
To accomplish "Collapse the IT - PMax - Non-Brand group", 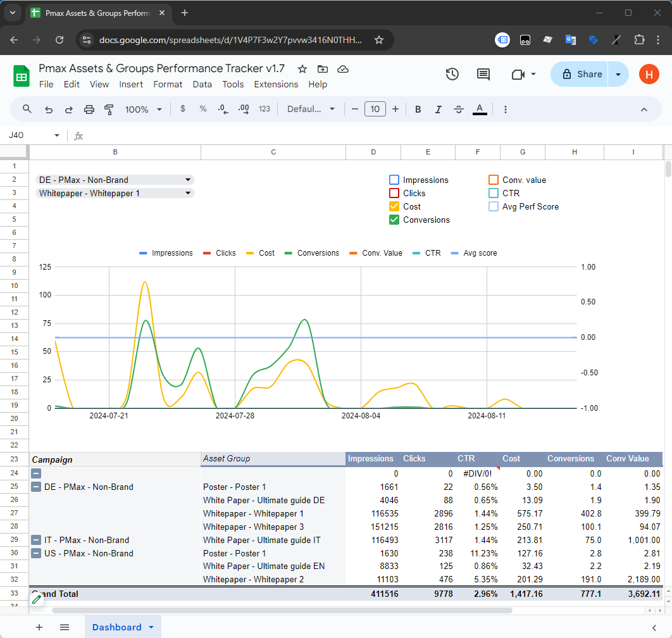I will click(36, 540).
